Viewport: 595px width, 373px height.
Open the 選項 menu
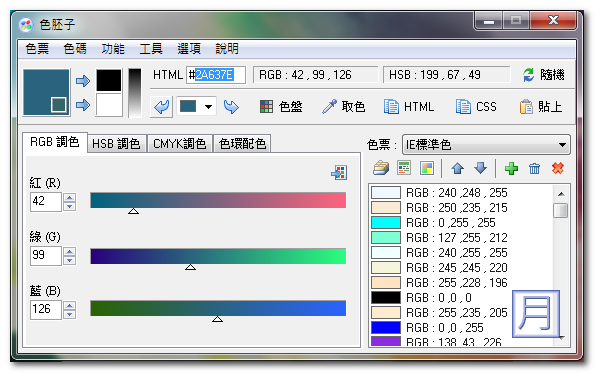coord(189,49)
